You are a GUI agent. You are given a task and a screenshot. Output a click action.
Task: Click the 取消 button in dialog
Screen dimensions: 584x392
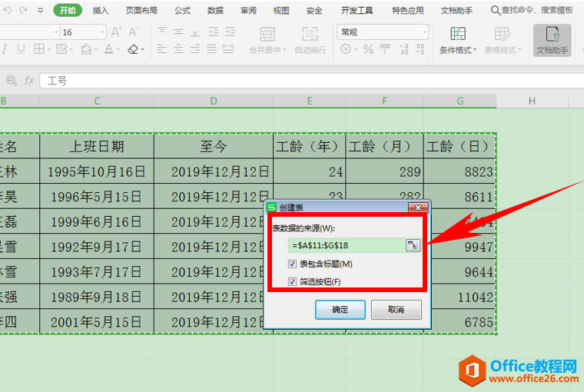click(x=396, y=309)
